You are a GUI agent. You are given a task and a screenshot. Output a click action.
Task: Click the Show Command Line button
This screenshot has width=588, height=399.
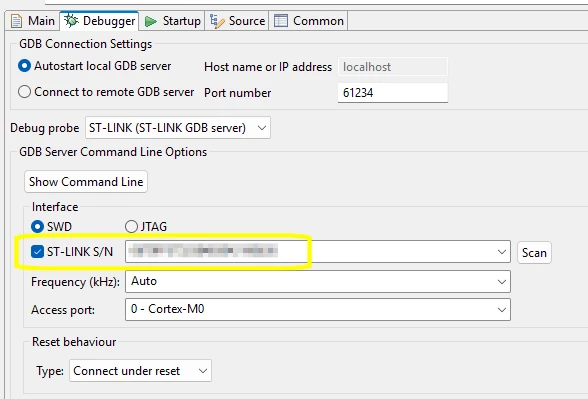tap(86, 182)
